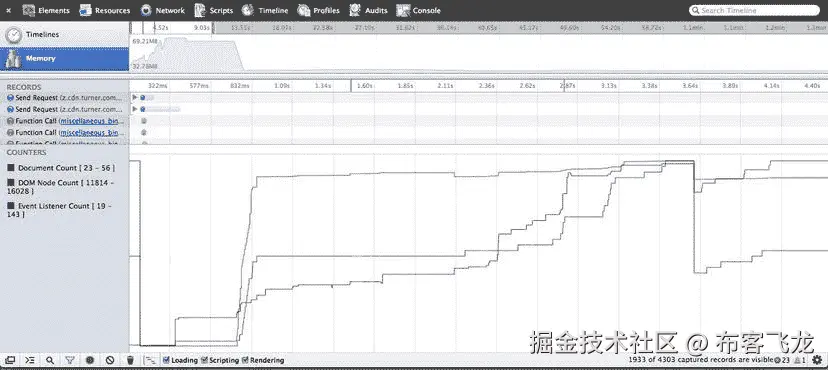Screen dimensions: 828x370
Task: Click the round record button
Action: (x=90, y=360)
